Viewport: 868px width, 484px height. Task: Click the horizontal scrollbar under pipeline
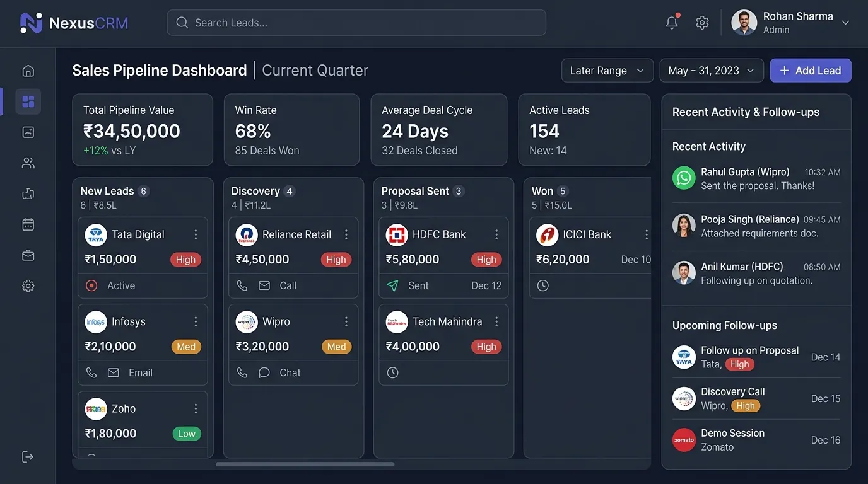tap(305, 464)
